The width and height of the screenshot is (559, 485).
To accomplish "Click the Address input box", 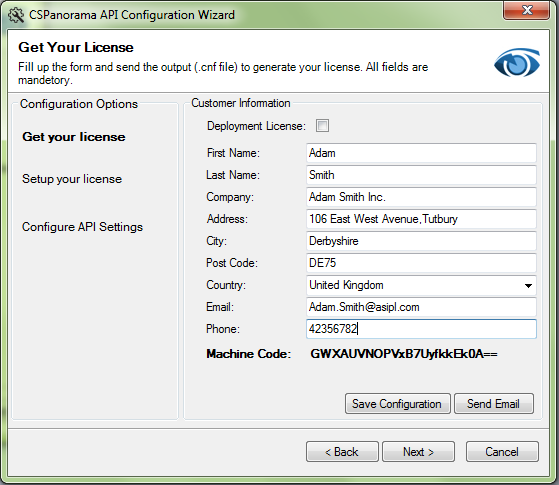I will pyautogui.click(x=421, y=219).
